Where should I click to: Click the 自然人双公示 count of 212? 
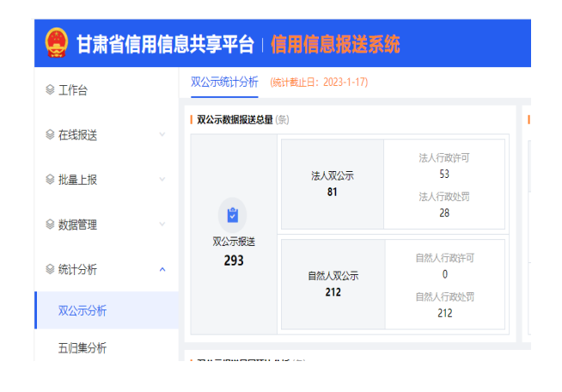[x=333, y=292]
